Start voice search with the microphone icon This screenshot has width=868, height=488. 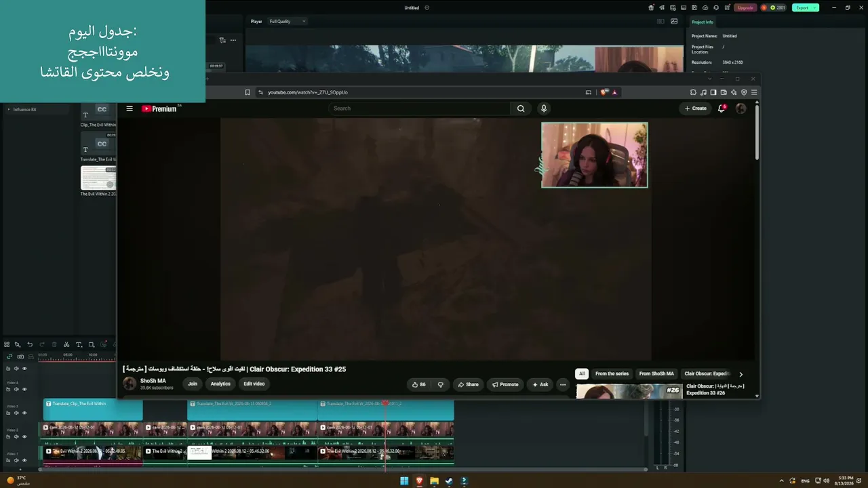point(543,108)
